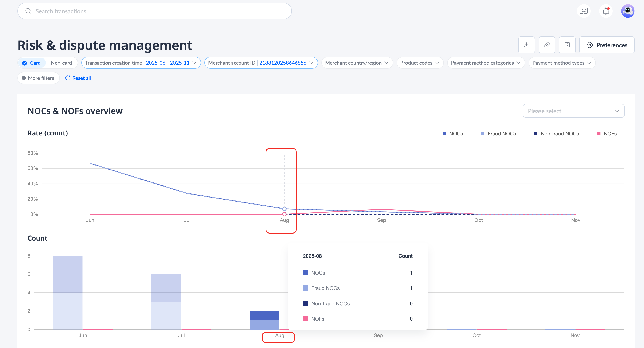Open the notifications bell

coord(605,11)
